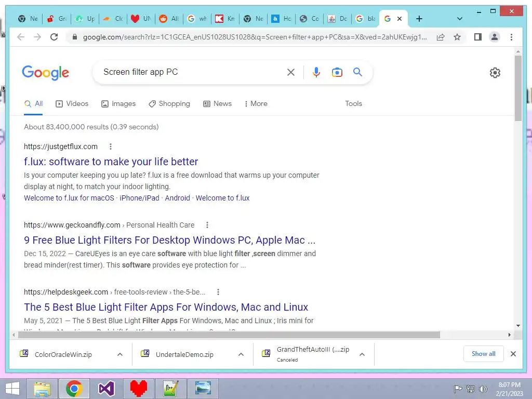Go back using the browser back arrow
The image size is (532, 399).
click(21, 37)
